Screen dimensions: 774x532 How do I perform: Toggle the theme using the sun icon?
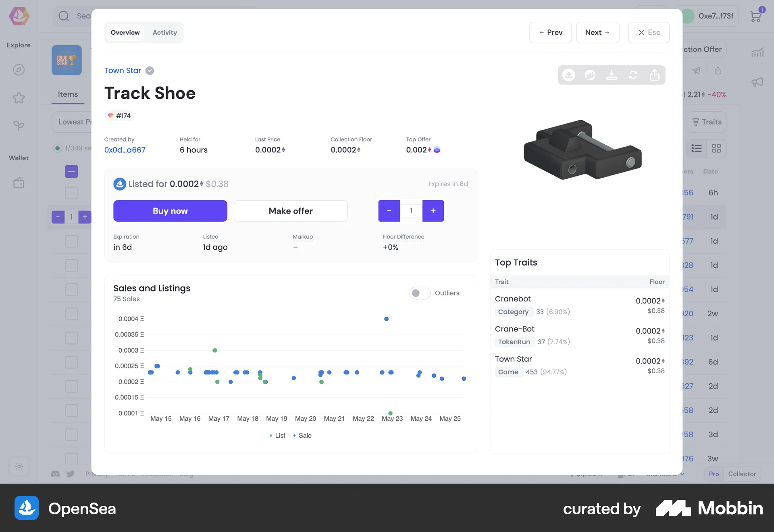[x=19, y=466]
